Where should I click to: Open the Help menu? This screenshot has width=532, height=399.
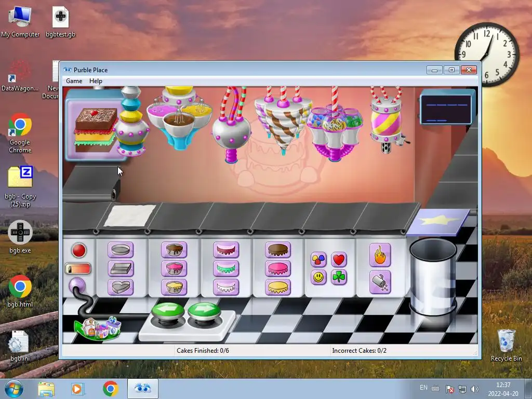point(96,81)
